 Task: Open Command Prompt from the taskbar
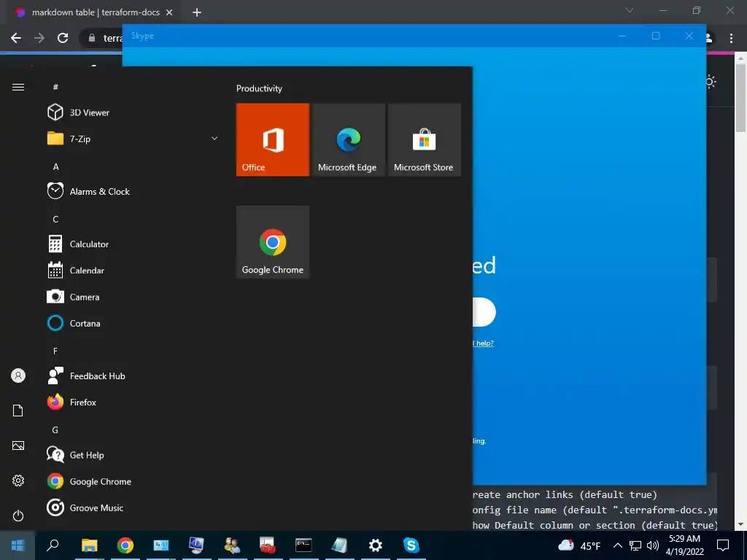(303, 545)
